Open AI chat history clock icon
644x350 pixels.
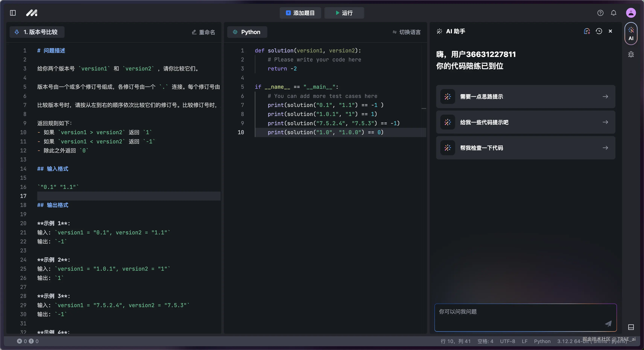pyautogui.click(x=599, y=31)
